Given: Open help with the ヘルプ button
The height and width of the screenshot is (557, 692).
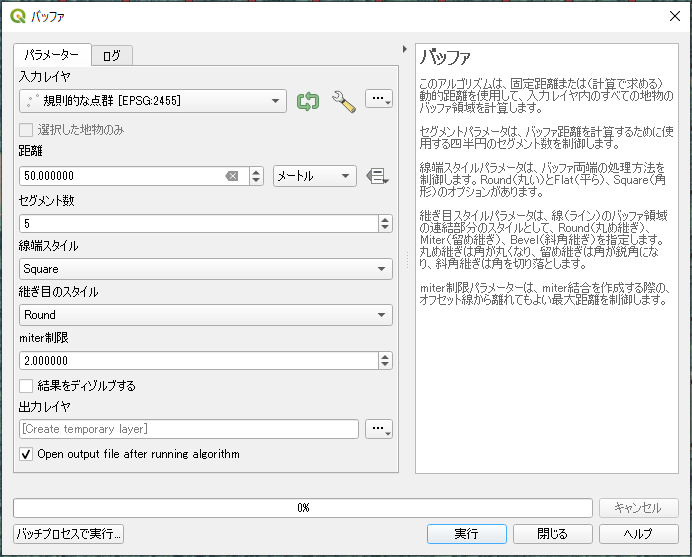Looking at the screenshot, I should 639,534.
